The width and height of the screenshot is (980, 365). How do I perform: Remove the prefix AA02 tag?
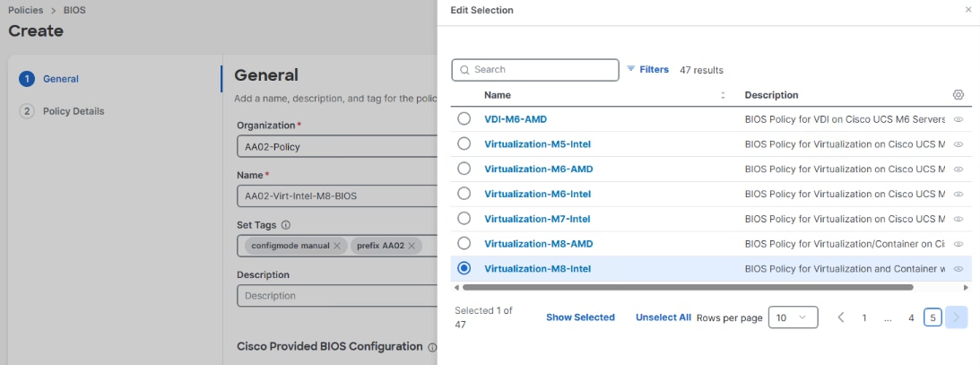click(412, 246)
